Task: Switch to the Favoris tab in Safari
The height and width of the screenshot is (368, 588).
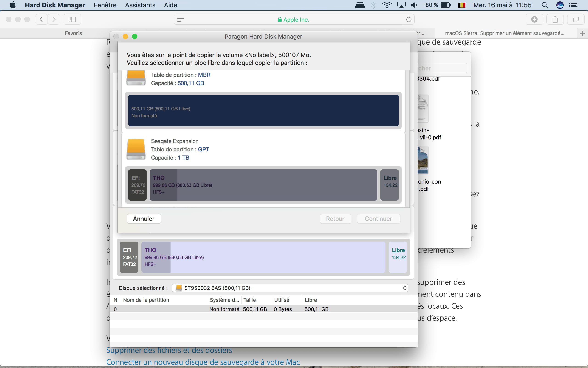Action: pyautogui.click(x=73, y=33)
